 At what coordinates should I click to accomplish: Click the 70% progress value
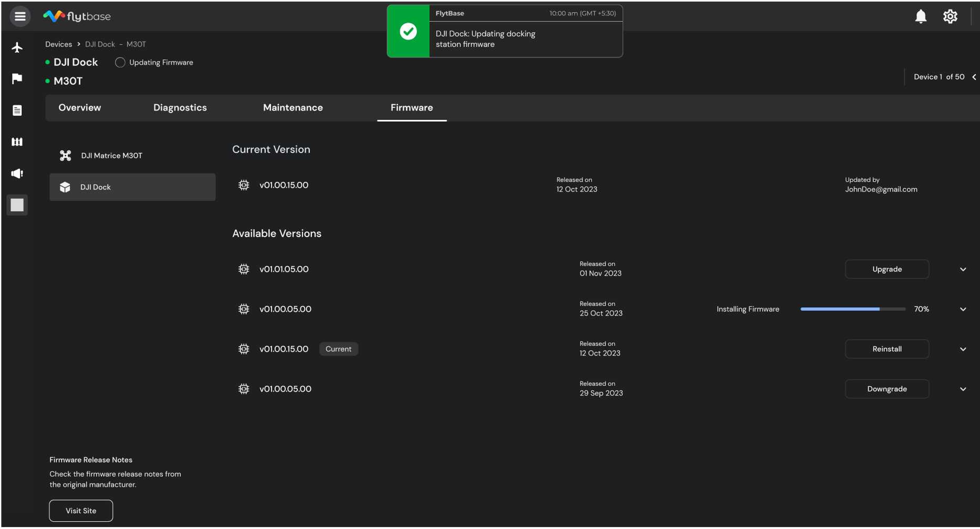(921, 309)
